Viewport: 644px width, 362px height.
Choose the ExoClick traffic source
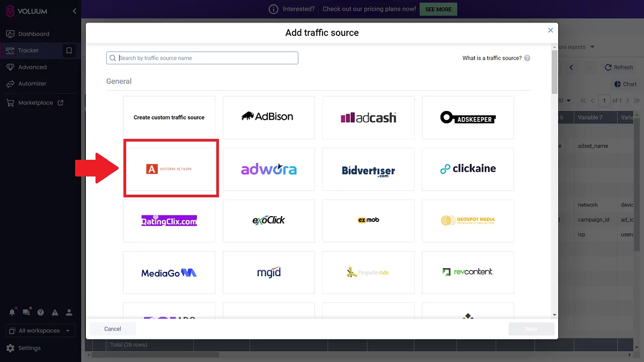[268, 220]
